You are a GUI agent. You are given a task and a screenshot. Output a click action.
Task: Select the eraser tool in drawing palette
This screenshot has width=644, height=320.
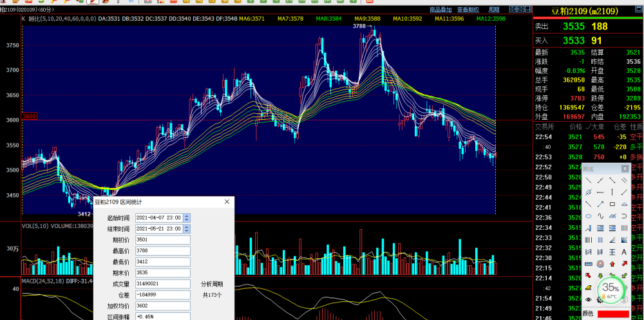point(589,287)
